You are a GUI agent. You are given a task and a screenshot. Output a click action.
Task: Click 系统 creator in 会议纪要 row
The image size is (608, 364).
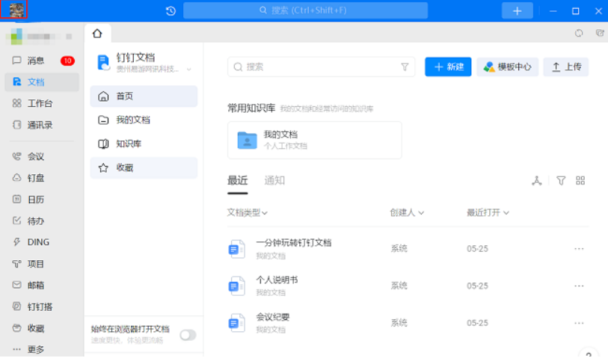click(399, 323)
